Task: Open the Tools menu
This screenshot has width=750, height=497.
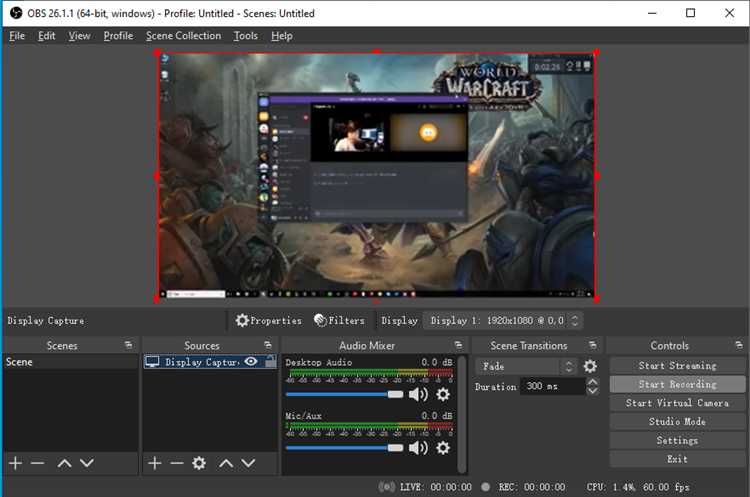Action: tap(245, 36)
